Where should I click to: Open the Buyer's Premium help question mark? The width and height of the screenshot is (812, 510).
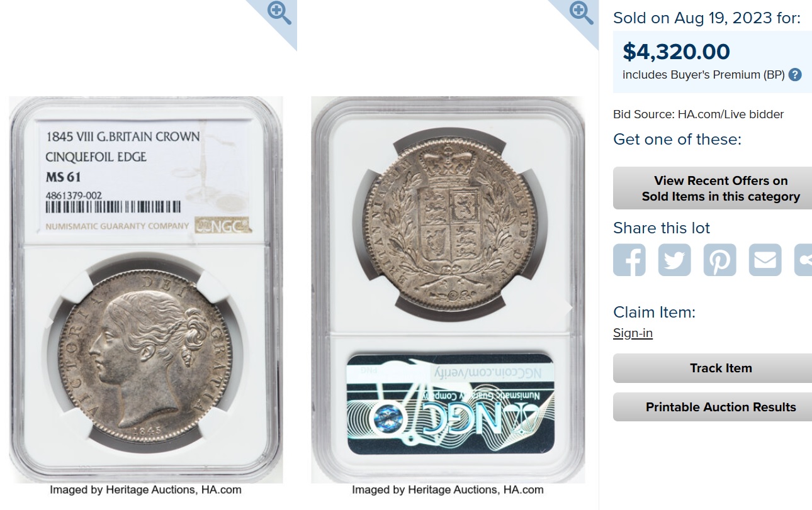[795, 75]
